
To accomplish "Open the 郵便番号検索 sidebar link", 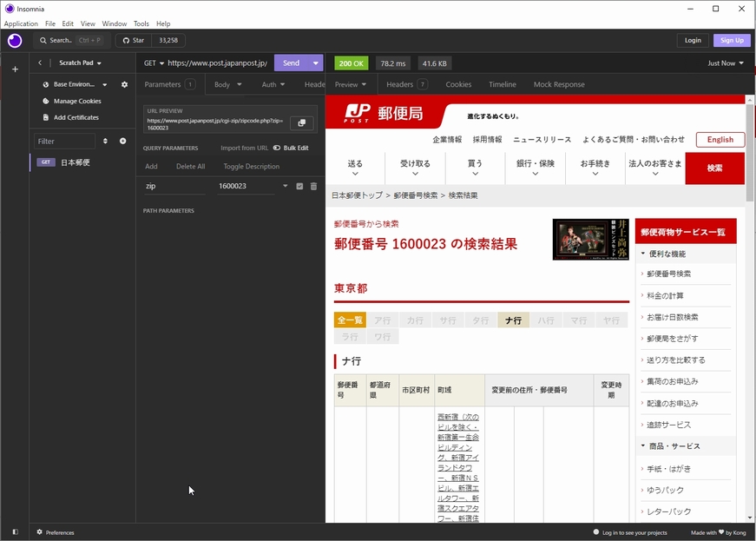I will (668, 274).
